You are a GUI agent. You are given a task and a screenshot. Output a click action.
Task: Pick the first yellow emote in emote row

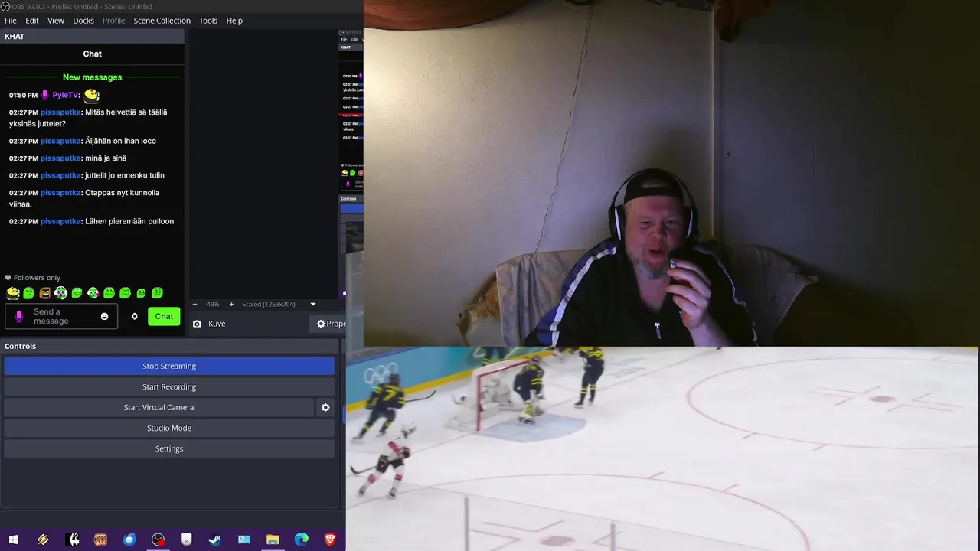click(x=12, y=292)
